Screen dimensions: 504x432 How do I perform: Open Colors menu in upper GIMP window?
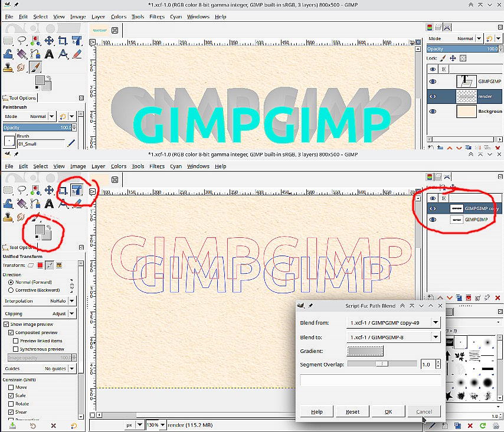click(119, 17)
